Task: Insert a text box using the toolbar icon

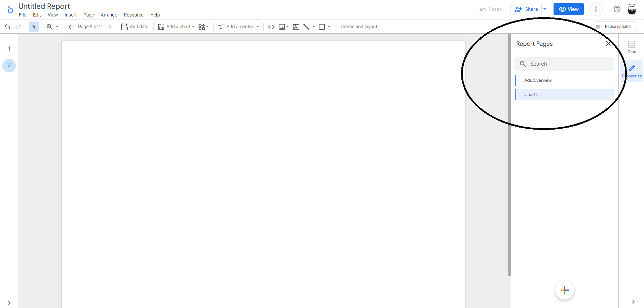Action: tap(295, 27)
